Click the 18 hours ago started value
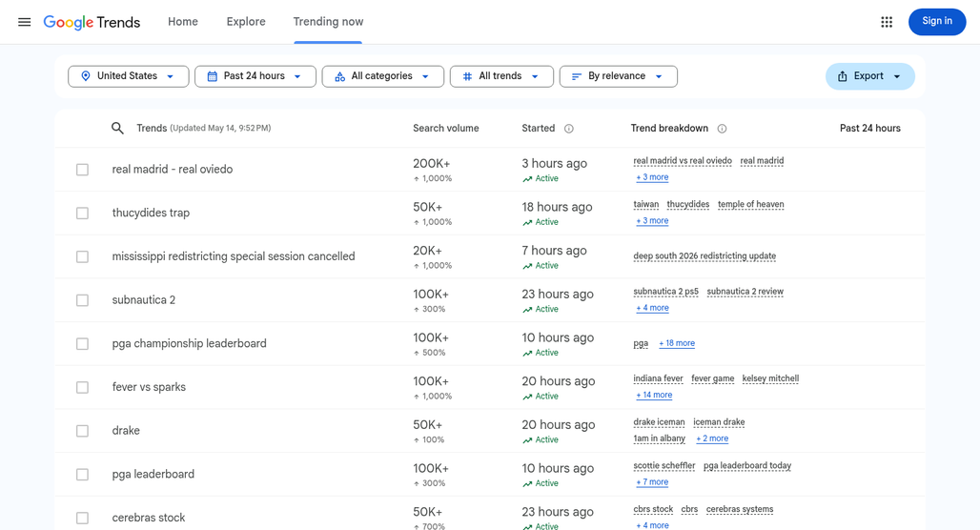980x530 pixels. click(557, 208)
